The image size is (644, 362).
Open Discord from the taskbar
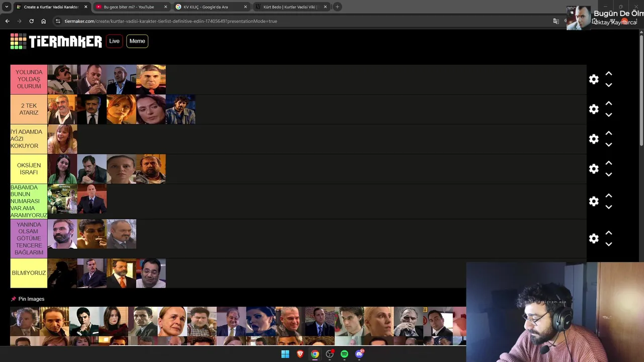click(359, 354)
